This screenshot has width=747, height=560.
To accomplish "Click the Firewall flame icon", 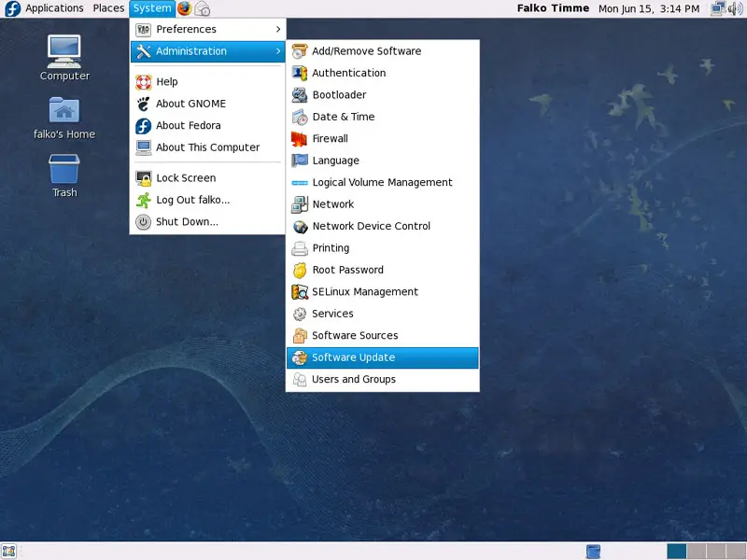I will coord(300,138).
